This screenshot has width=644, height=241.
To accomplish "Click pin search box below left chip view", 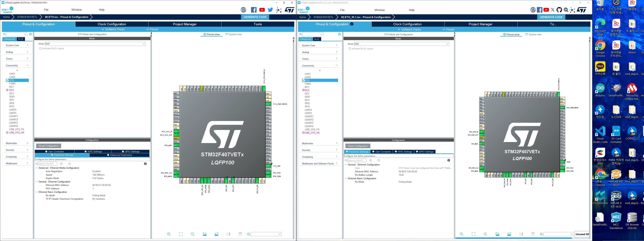I will point(266,234).
